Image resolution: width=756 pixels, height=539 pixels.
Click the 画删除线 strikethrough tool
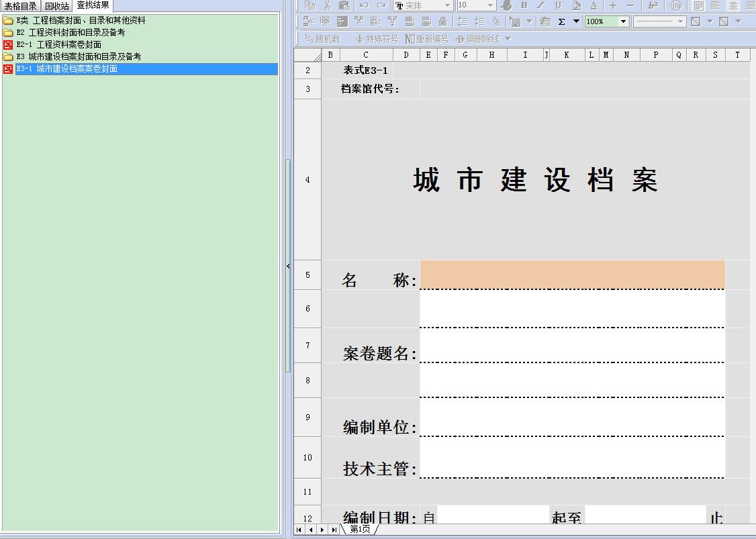[x=477, y=39]
